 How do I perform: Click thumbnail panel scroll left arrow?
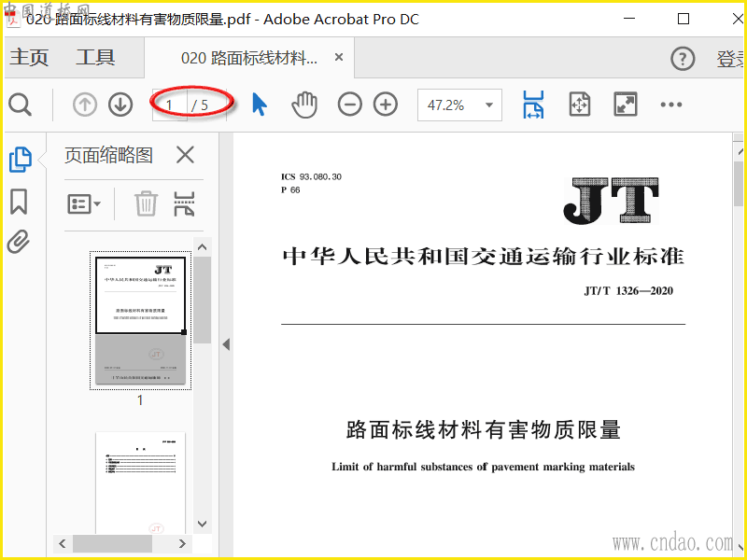(62, 543)
